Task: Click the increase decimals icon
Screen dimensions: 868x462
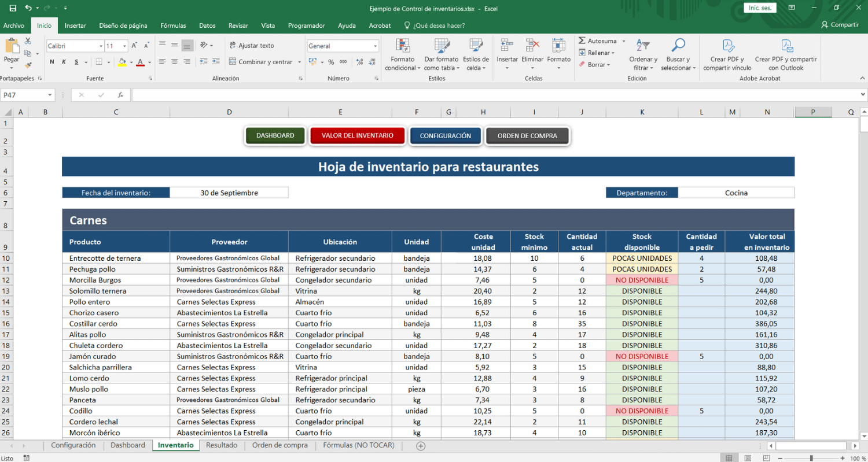Action: point(359,62)
